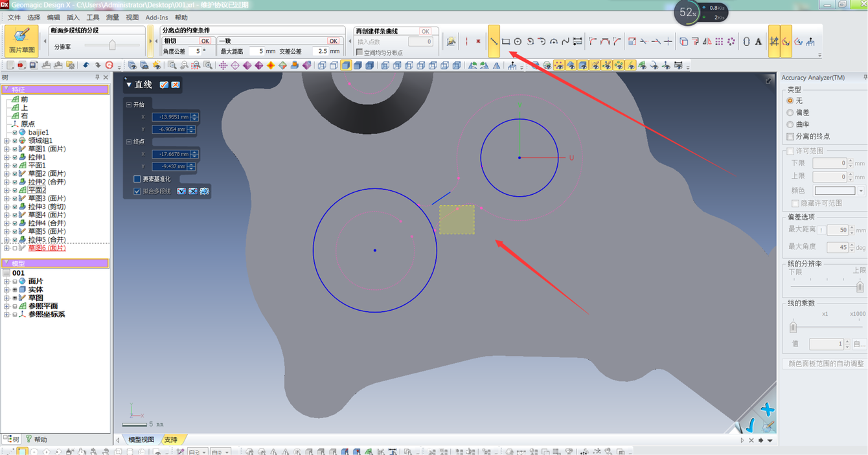The height and width of the screenshot is (455, 868).
Task: Expand the 领域组1 tree node
Action: (6, 140)
